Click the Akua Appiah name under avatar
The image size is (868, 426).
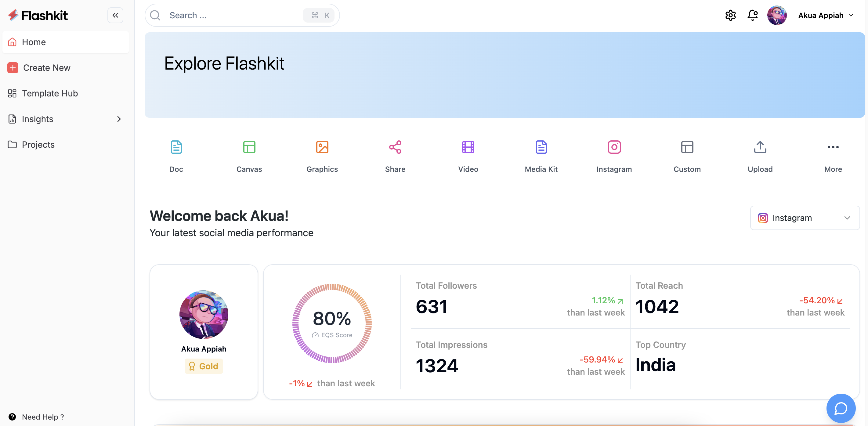pos(204,349)
